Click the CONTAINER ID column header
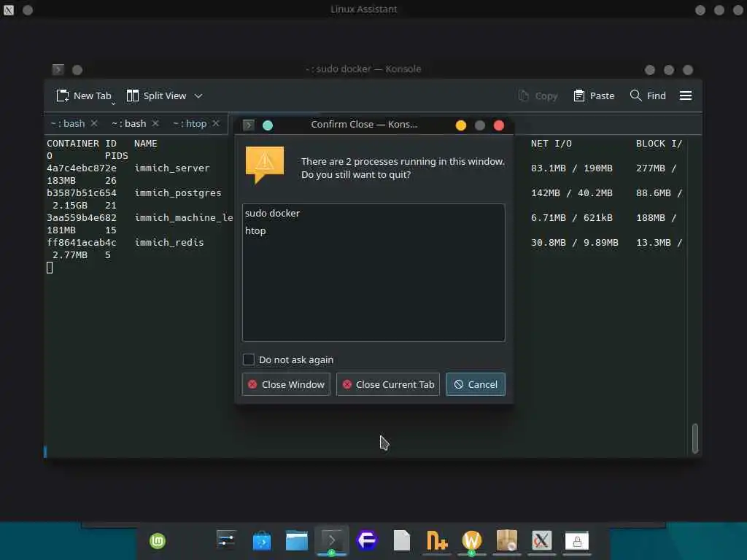747x560 pixels. (x=82, y=144)
